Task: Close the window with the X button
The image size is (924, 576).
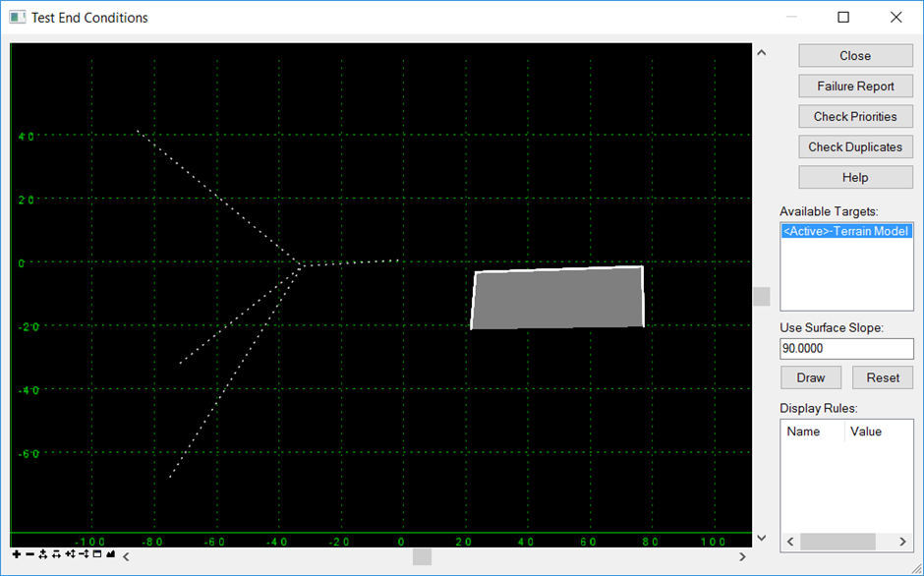Action: (895, 17)
